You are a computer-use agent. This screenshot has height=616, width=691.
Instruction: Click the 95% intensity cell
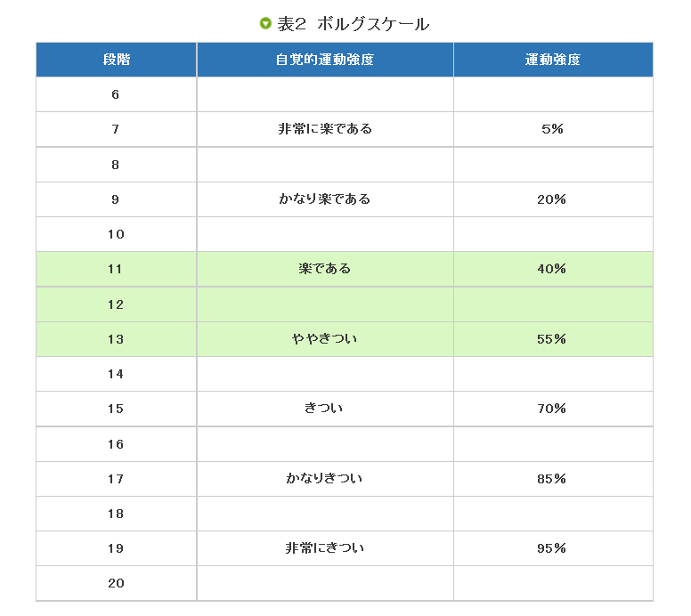(x=553, y=548)
